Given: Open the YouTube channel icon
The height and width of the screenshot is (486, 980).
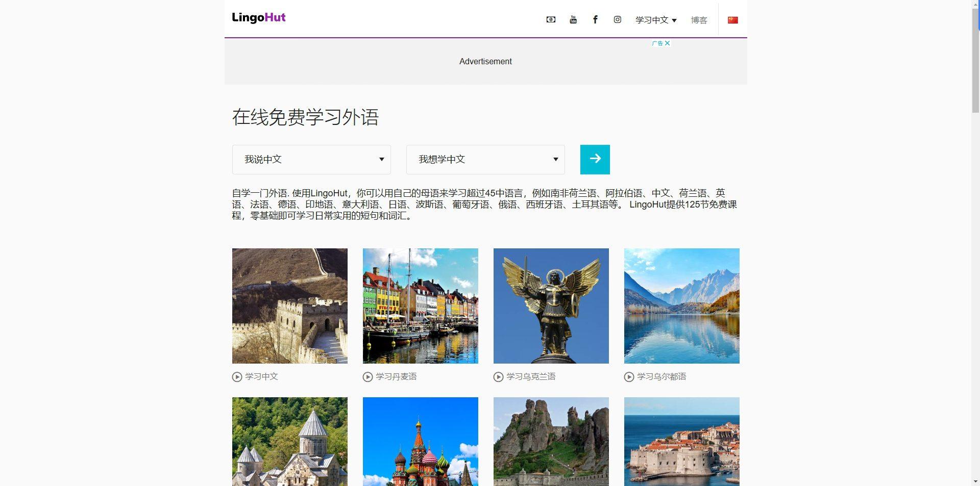Looking at the screenshot, I should 573,20.
